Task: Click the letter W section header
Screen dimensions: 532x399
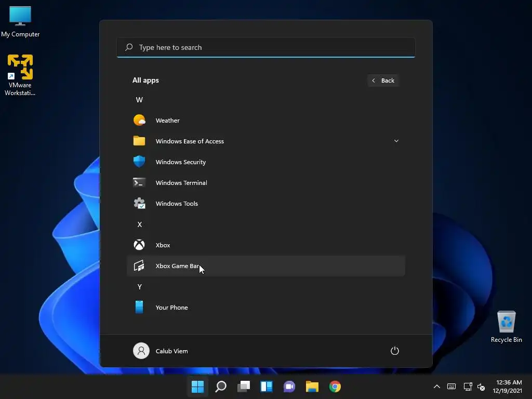Action: pos(139,100)
